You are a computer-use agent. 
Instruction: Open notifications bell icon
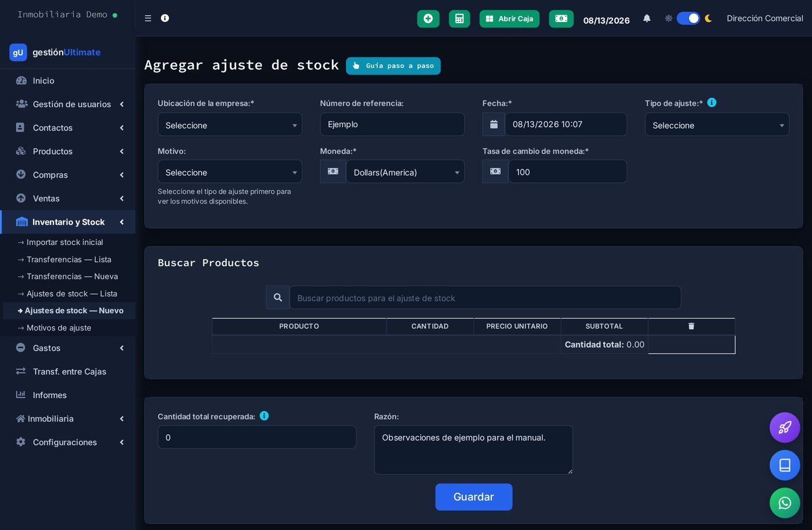[x=647, y=18]
